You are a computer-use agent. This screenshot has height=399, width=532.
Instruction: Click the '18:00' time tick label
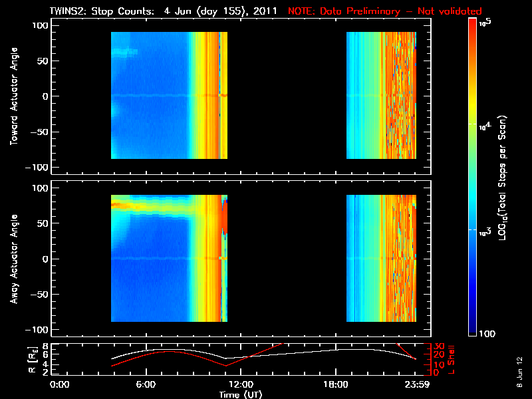336,384
